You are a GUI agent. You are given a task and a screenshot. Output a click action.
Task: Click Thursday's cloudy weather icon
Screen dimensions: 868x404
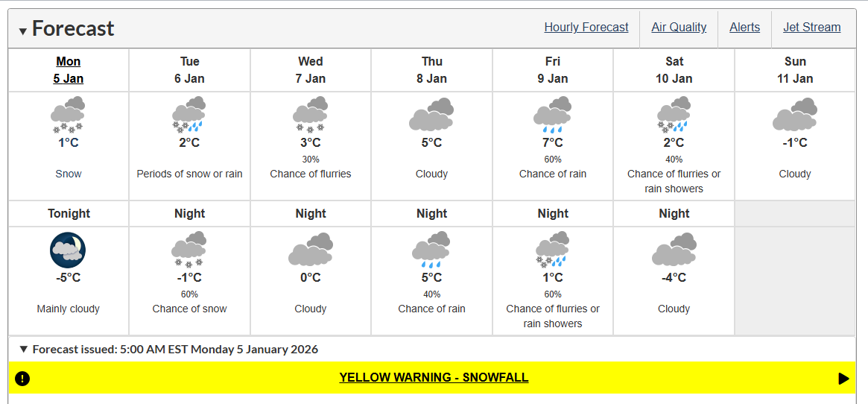(431, 114)
